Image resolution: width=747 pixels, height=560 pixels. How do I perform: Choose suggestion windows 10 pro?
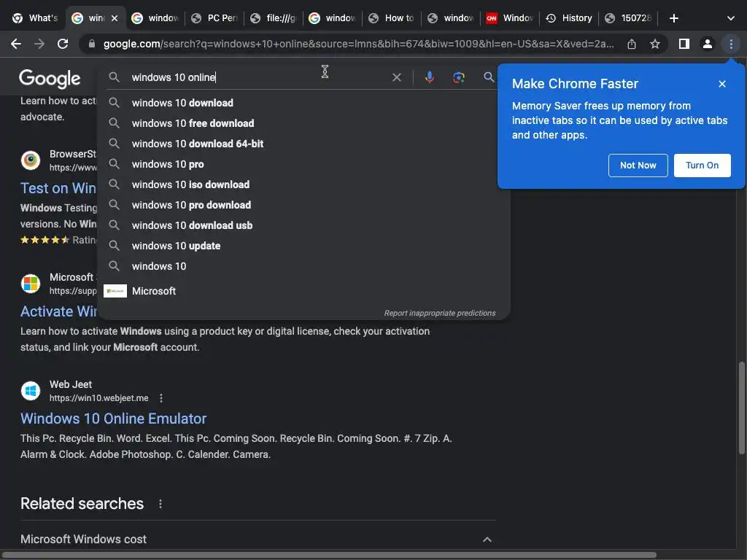[304, 164]
